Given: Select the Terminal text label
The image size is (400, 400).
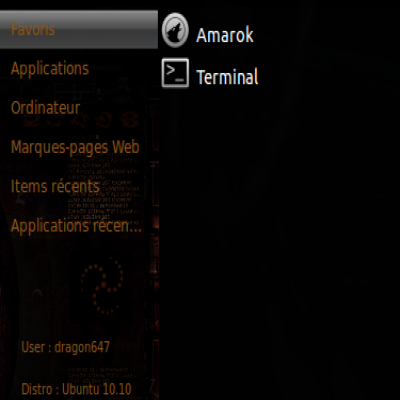Looking at the screenshot, I should click(x=227, y=77).
